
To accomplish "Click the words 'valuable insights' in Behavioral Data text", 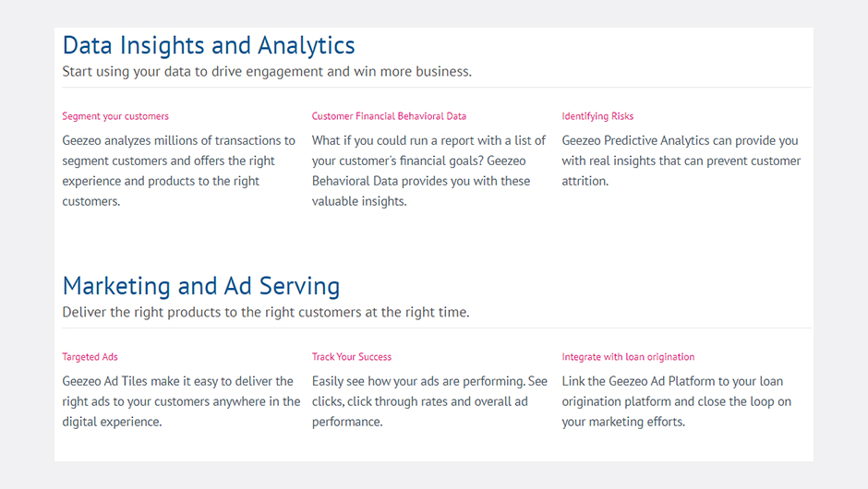I will coord(358,201).
